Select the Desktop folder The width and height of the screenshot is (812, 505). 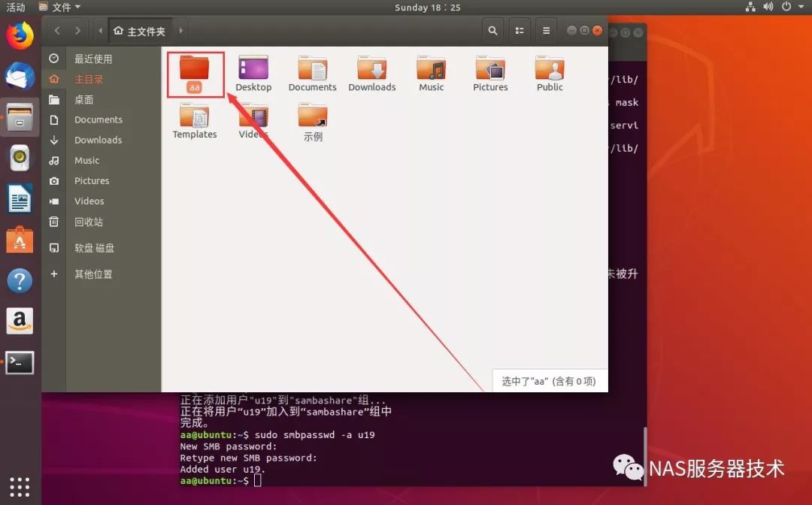click(253, 74)
